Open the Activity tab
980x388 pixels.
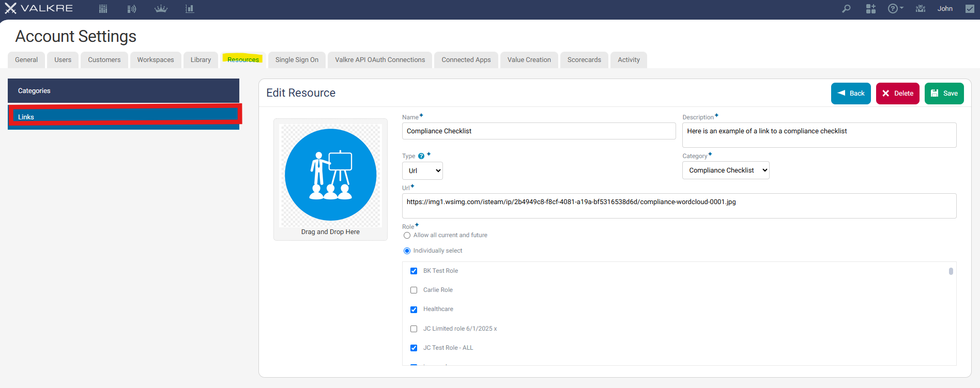coord(629,60)
